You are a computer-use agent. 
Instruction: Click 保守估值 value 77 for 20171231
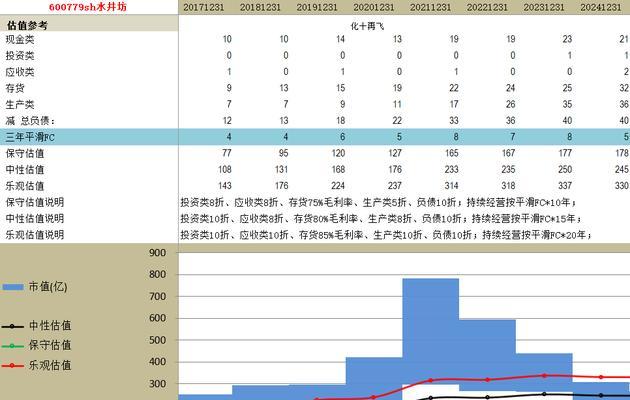[x=227, y=153]
